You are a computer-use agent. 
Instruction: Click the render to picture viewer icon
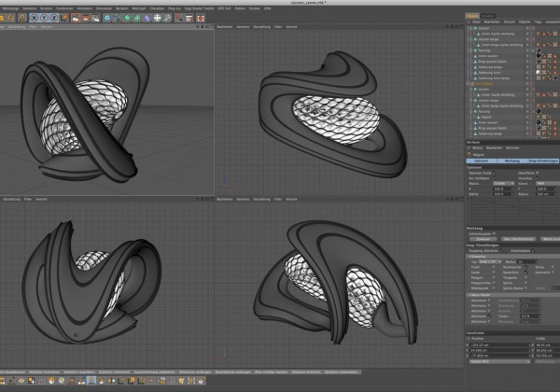point(86,18)
